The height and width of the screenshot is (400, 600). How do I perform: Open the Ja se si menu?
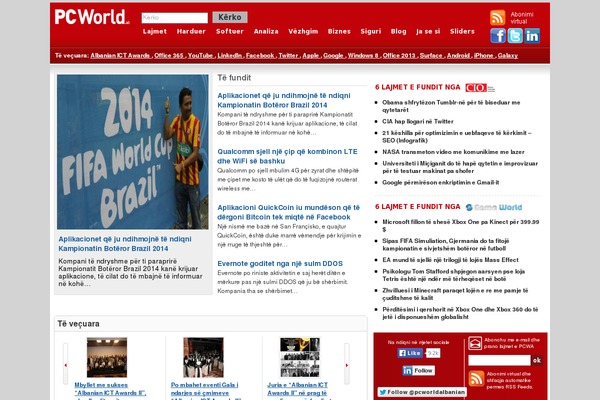(428, 31)
